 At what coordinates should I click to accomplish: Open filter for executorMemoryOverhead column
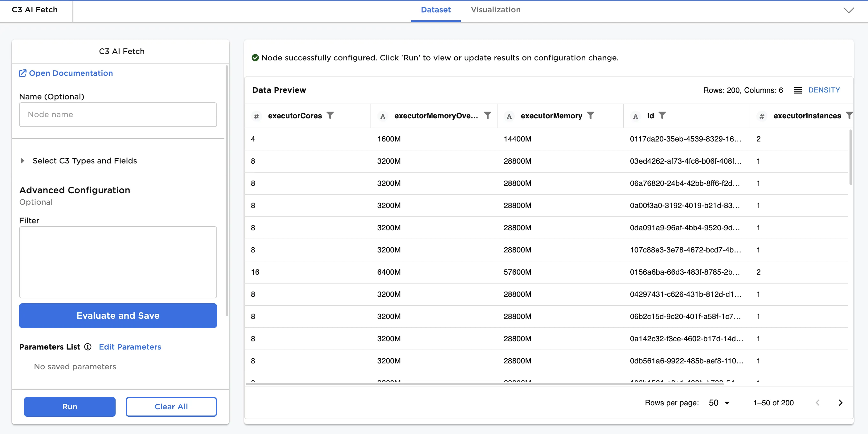point(487,116)
